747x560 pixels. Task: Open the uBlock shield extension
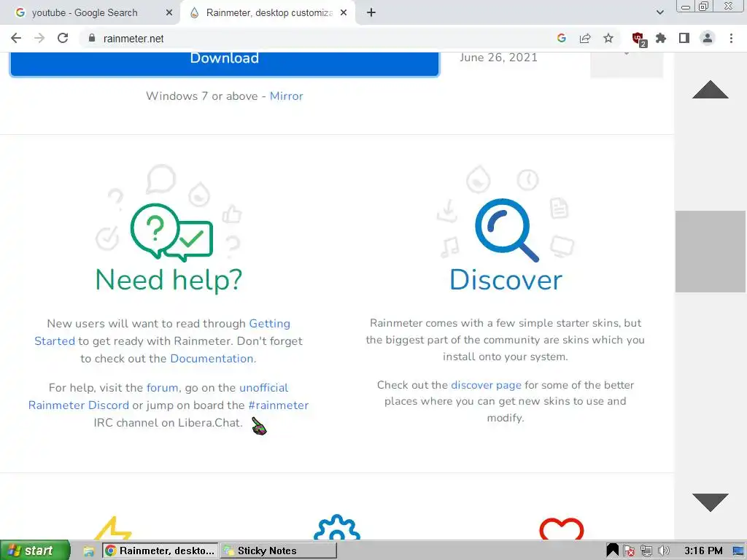[x=638, y=39]
